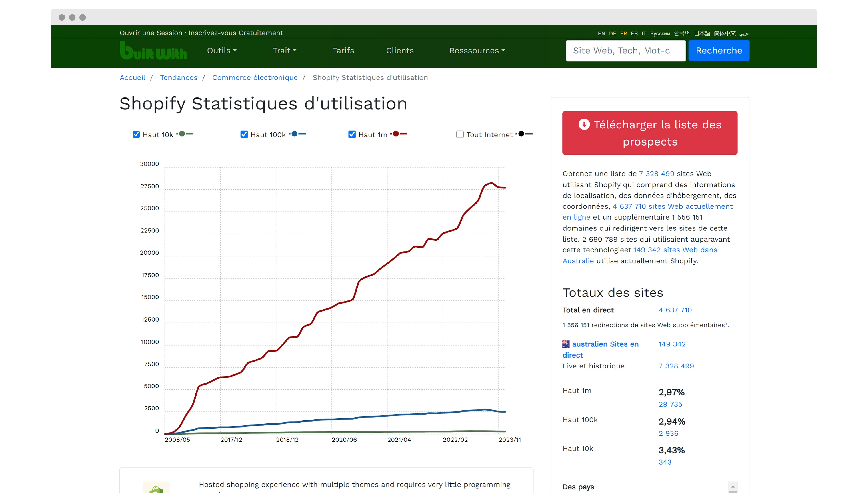Click the 2,97% Haut 1m percentage

point(671,393)
